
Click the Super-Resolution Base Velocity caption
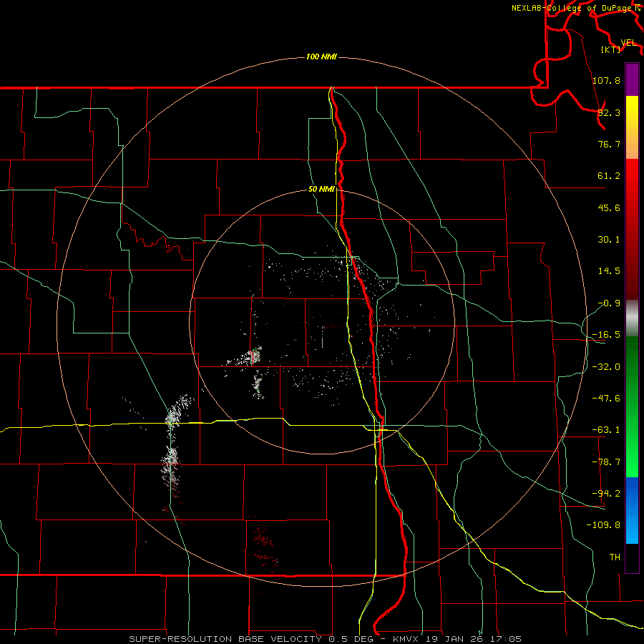tap(325, 639)
